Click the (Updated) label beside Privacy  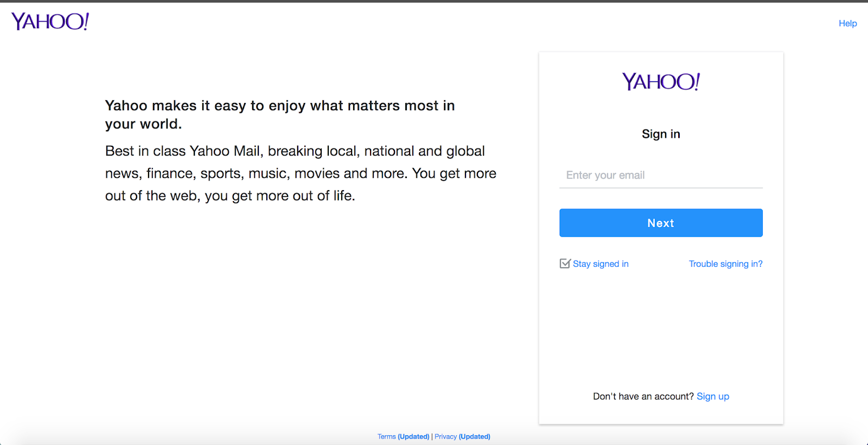tap(475, 436)
